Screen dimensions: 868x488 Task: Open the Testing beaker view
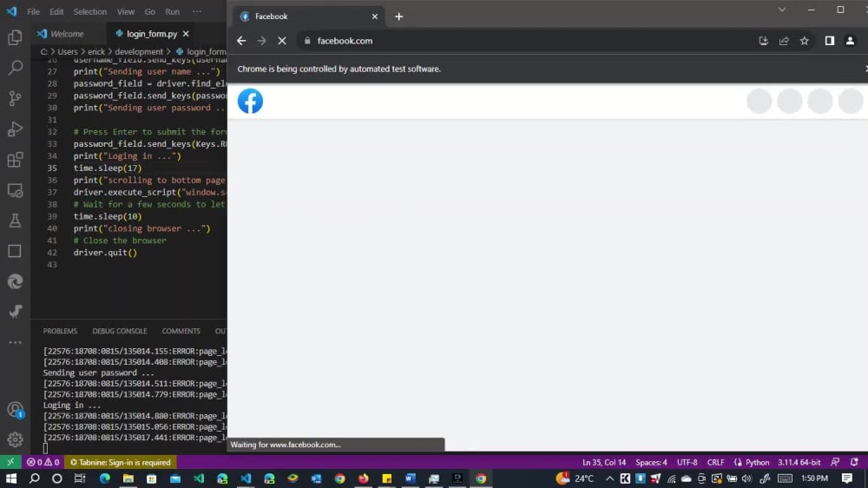15,221
